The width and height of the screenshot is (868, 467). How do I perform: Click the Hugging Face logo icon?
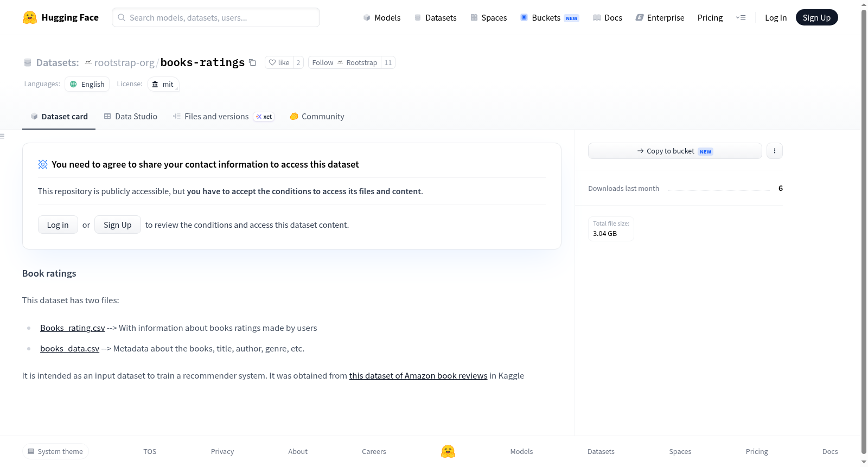click(x=30, y=17)
